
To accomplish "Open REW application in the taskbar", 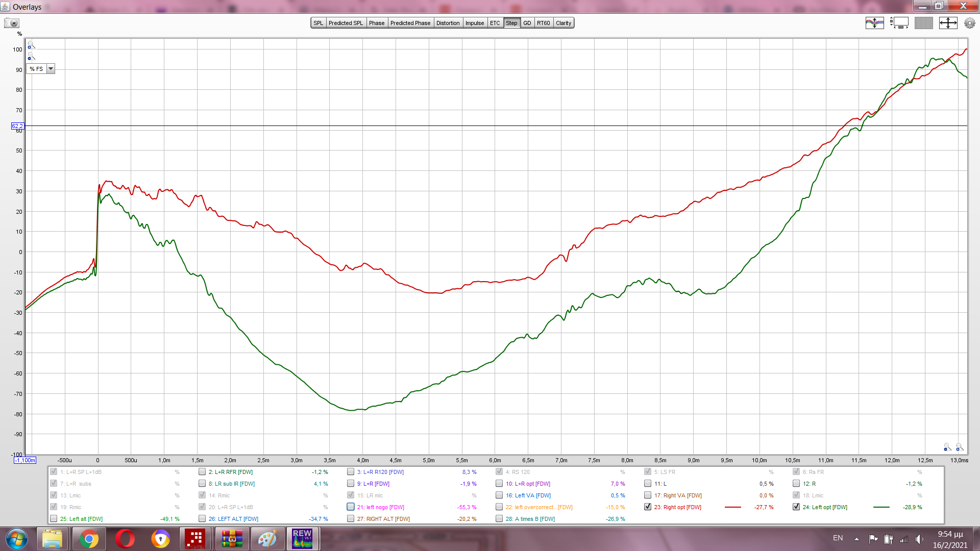I will pos(302,538).
